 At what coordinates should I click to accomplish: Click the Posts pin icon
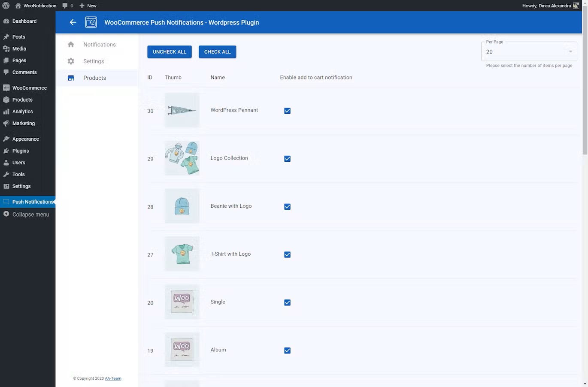tap(6, 37)
